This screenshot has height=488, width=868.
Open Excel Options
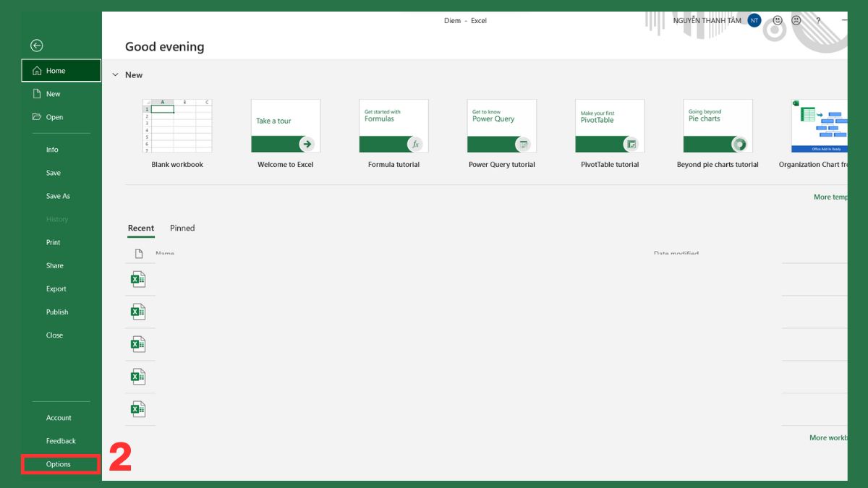[59, 464]
